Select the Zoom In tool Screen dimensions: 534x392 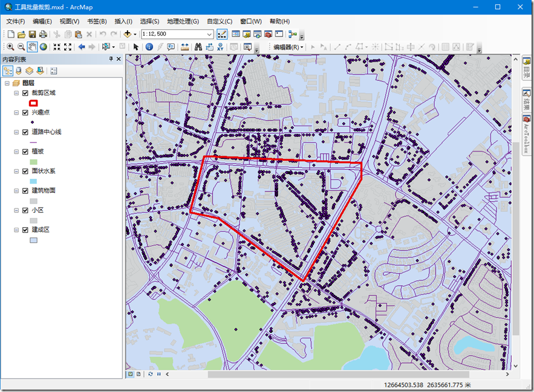tap(10, 47)
